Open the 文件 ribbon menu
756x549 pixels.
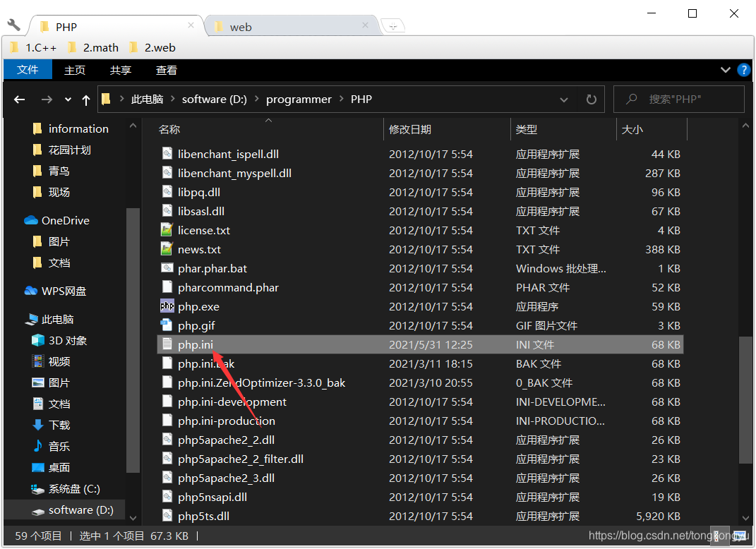[28, 70]
